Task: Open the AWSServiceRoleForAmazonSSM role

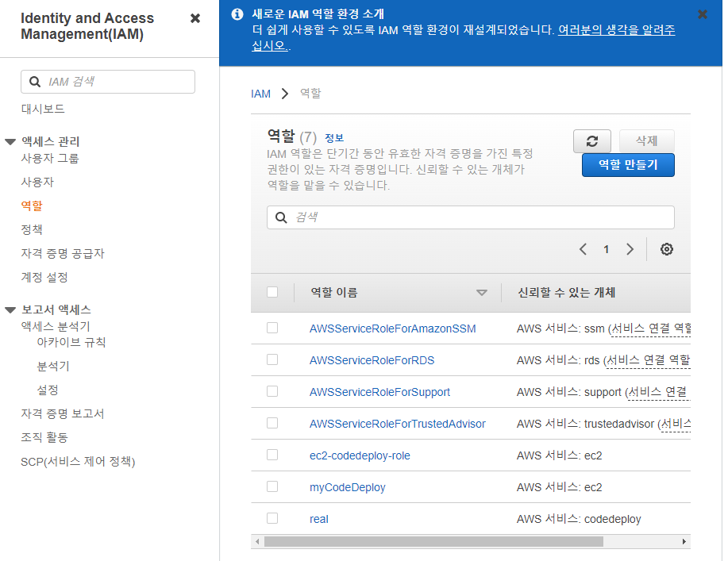Action: click(x=393, y=329)
